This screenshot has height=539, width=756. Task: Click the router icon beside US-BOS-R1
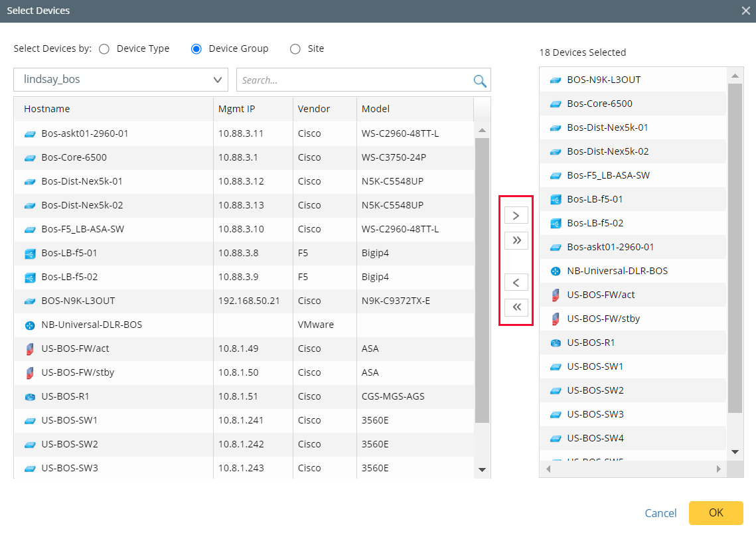29,396
